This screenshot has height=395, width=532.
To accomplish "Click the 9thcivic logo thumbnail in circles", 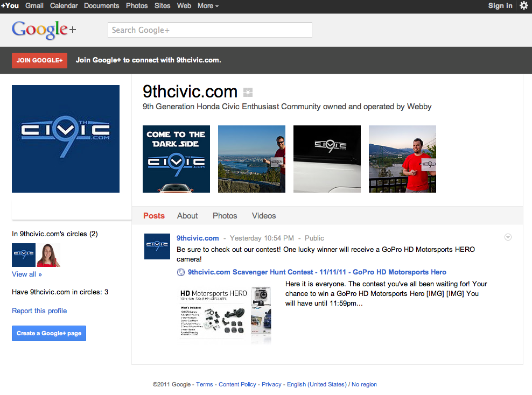I will tap(23, 255).
